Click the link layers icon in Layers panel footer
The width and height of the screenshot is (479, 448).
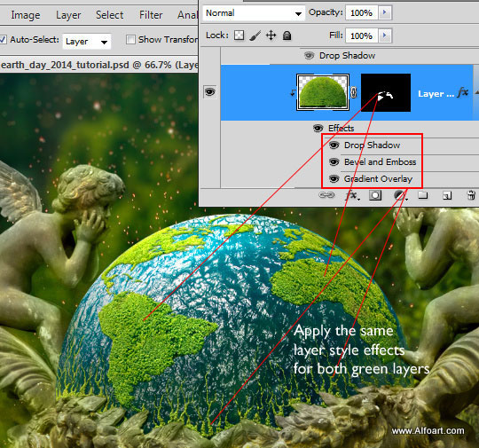[326, 195]
